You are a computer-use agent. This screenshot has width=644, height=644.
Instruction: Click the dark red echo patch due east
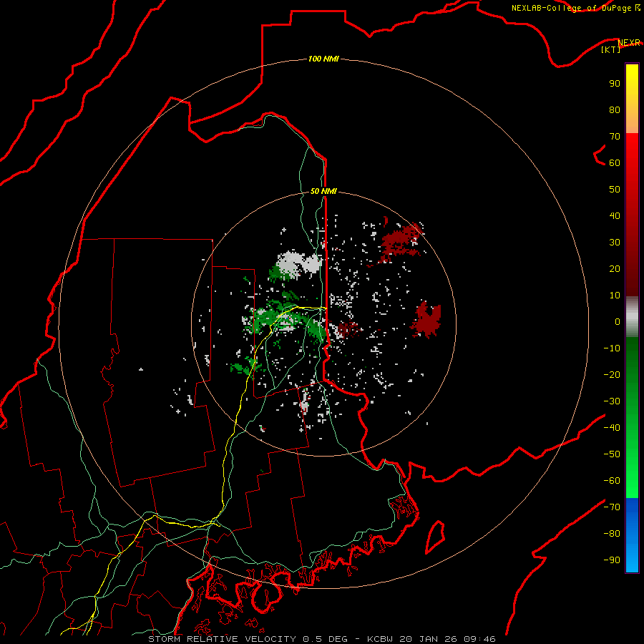coord(426,318)
